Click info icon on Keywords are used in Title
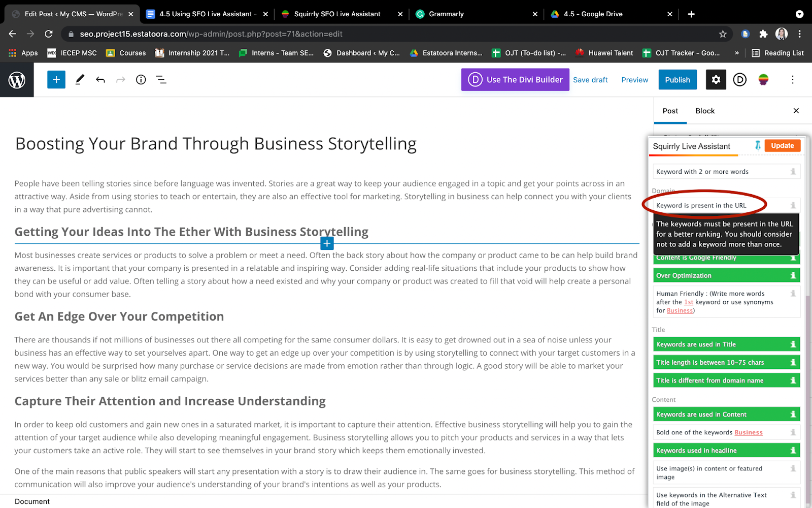Image resolution: width=812 pixels, height=508 pixels. click(793, 344)
